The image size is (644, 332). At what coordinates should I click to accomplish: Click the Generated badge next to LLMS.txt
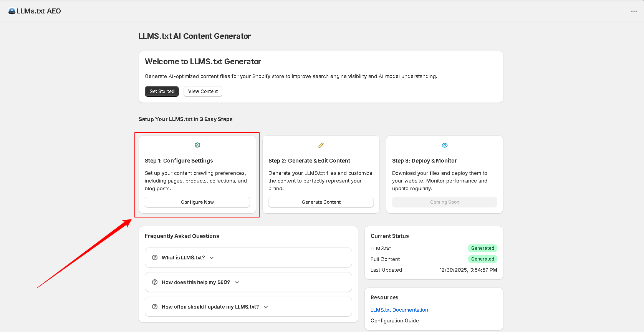pyautogui.click(x=482, y=248)
